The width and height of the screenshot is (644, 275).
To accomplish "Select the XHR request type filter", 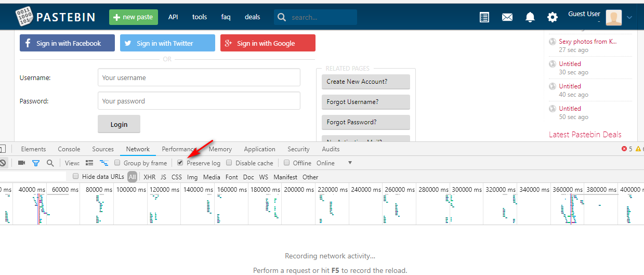I will pyautogui.click(x=149, y=177).
